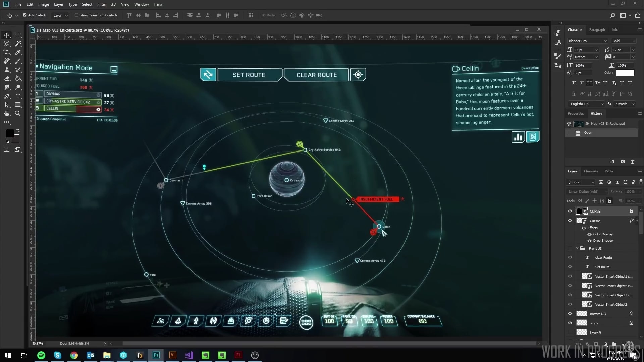Toggle the Auto-Select checkbox
The height and width of the screenshot is (362, 644).
tap(25, 15)
